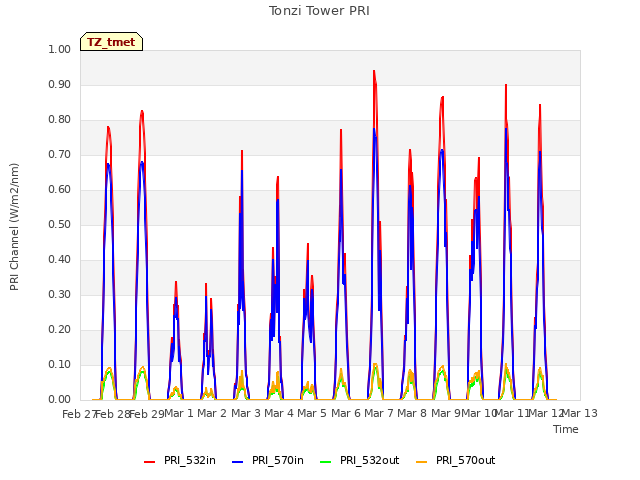Click the Mar 6 x-axis date label
This screenshot has height=480, width=640.
click(346, 413)
